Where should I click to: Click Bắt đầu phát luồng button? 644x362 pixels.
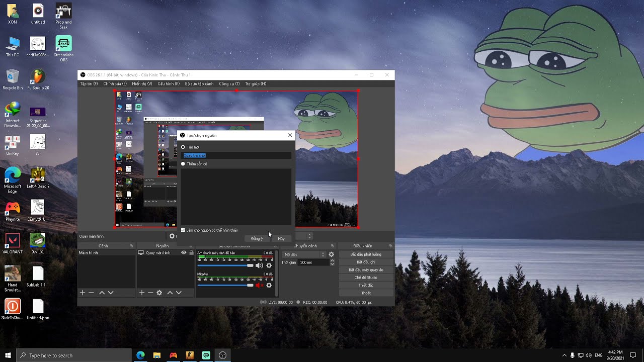[366, 254]
